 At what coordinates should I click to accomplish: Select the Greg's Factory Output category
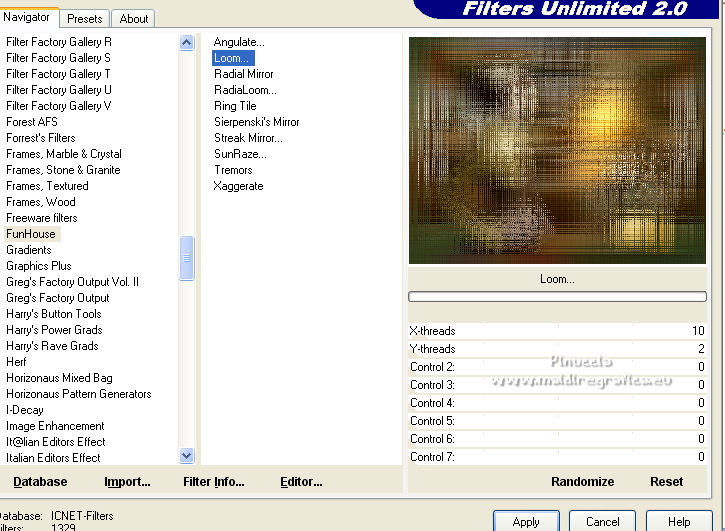(58, 298)
